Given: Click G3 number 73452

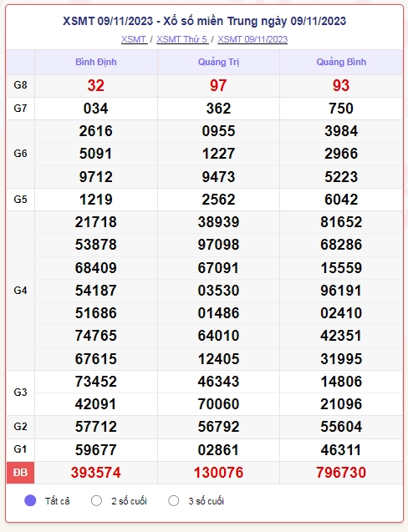Looking at the screenshot, I should click(x=96, y=382).
